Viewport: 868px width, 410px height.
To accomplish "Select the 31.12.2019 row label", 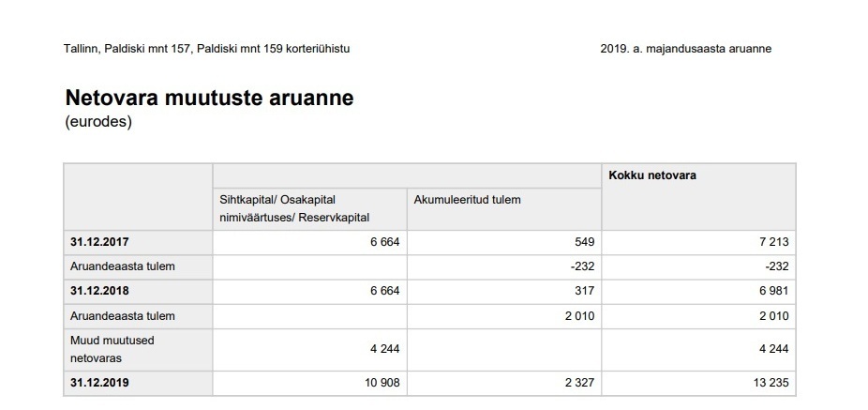I will pos(99,383).
